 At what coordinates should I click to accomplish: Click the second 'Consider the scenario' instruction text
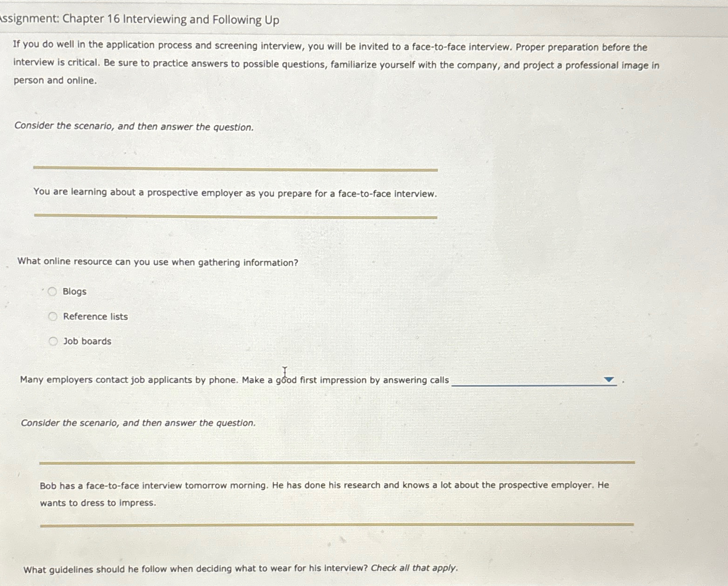[x=138, y=422]
